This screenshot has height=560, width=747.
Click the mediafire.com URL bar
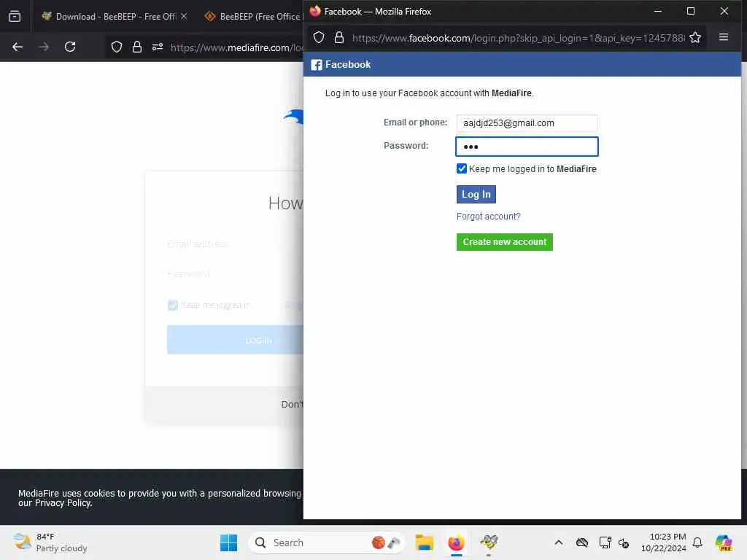coord(237,47)
